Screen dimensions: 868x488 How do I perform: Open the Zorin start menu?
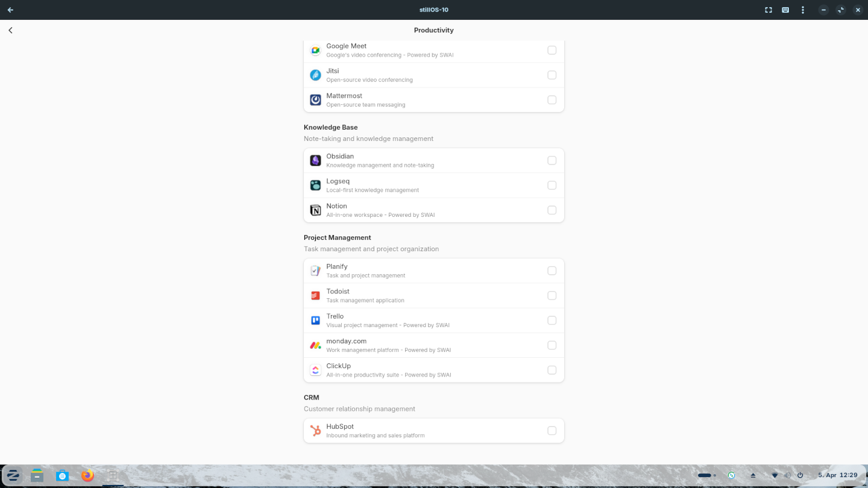coord(13,475)
